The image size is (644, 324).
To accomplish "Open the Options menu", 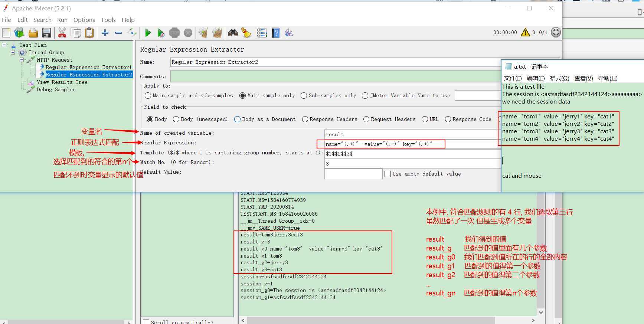I will (84, 20).
